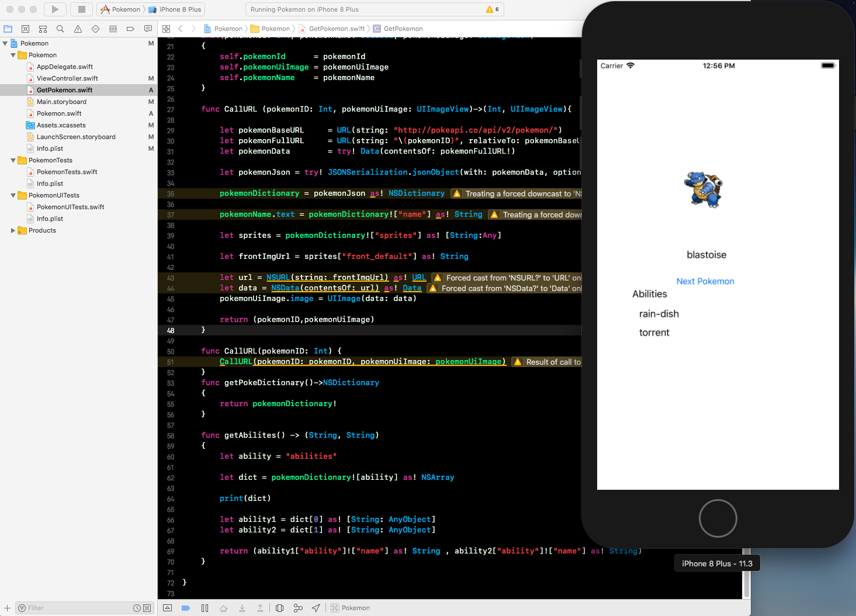
Task: Stop the running Pokemon app
Action: 82,9
